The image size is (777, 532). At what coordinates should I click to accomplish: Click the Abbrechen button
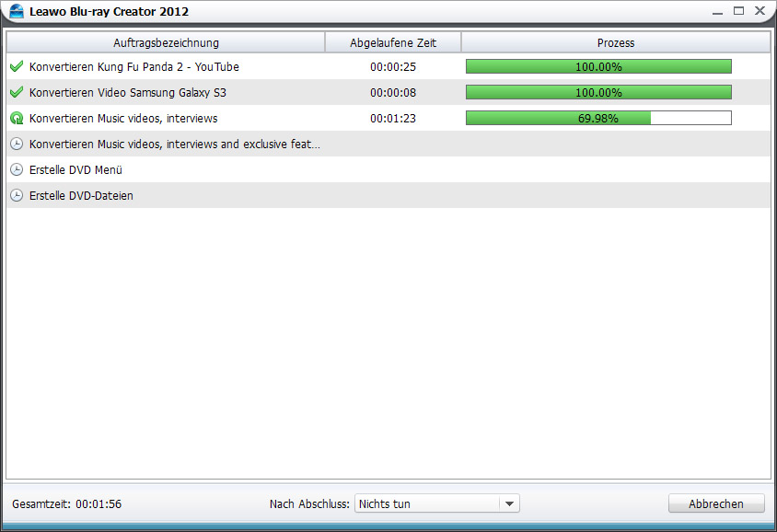(716, 503)
